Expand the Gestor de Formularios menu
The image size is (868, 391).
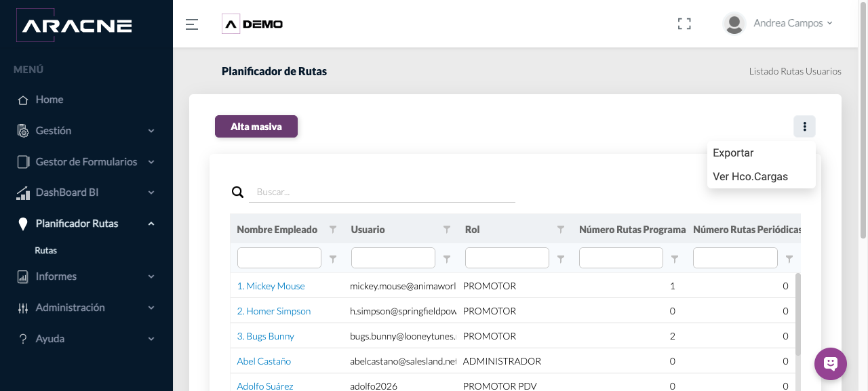pyautogui.click(x=86, y=162)
